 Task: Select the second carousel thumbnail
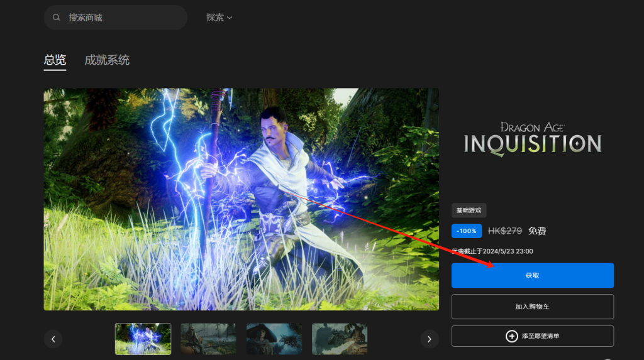tap(208, 339)
